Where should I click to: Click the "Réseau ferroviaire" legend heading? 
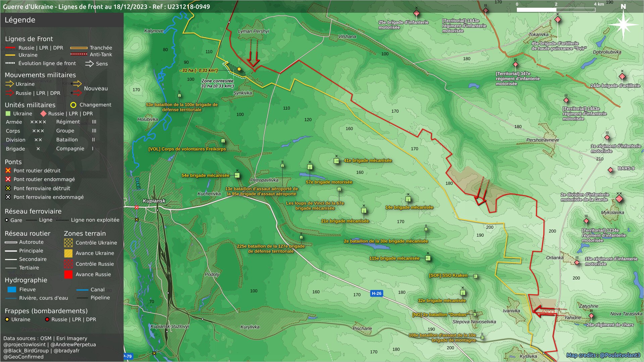[33, 212]
